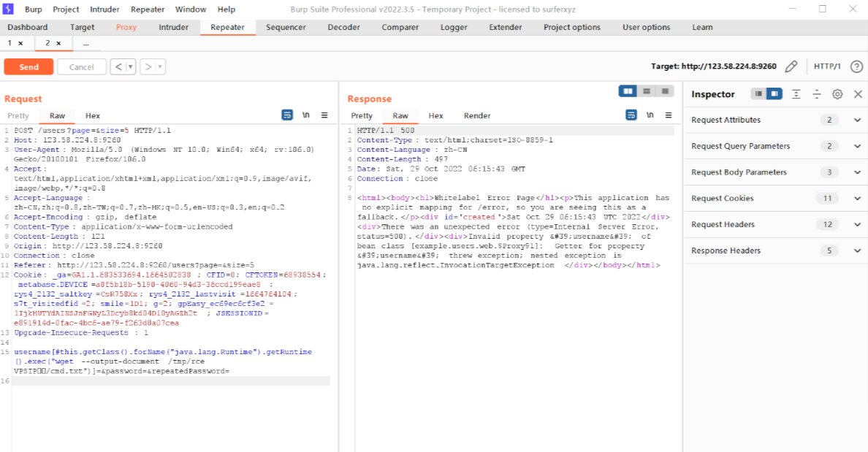Image resolution: width=868 pixels, height=452 pixels.
Task: Select Request Pretty view tab
Action: point(18,115)
